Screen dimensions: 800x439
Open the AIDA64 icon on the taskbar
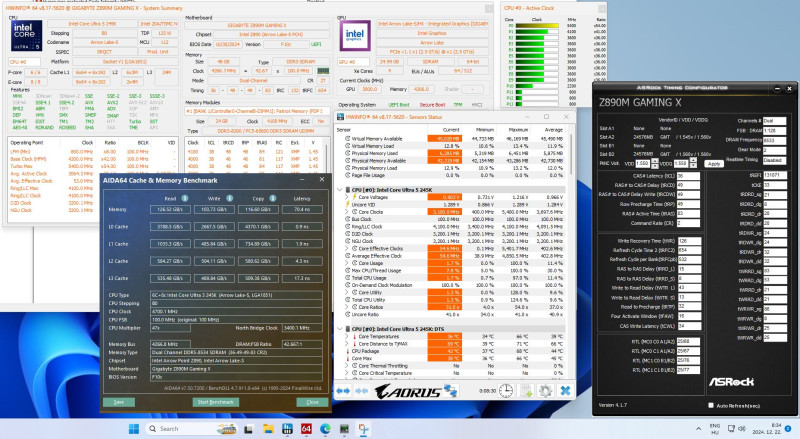pos(306,429)
